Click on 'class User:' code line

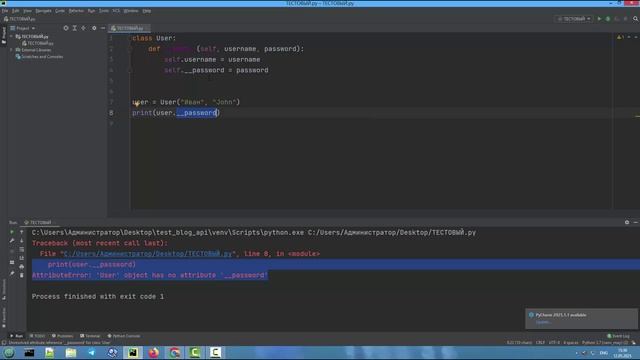point(154,38)
